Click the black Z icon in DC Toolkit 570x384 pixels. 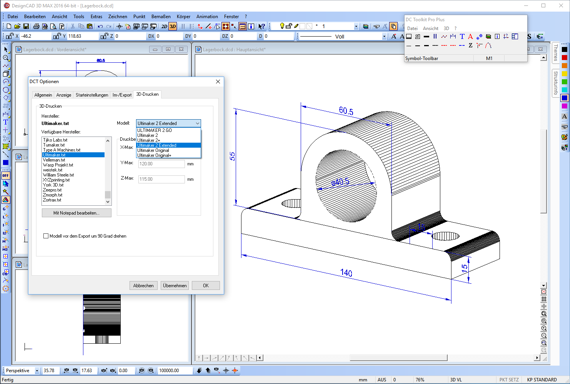pyautogui.click(x=470, y=45)
